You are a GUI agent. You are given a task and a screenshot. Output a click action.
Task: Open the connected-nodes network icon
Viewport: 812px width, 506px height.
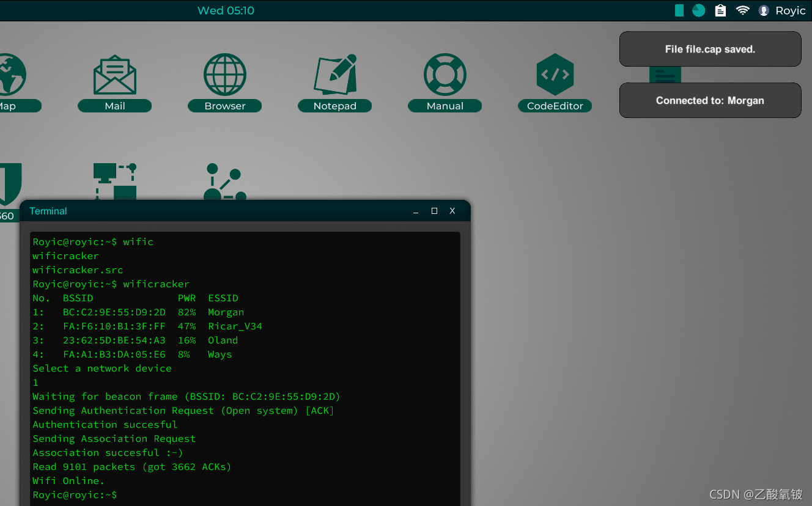[225, 182]
